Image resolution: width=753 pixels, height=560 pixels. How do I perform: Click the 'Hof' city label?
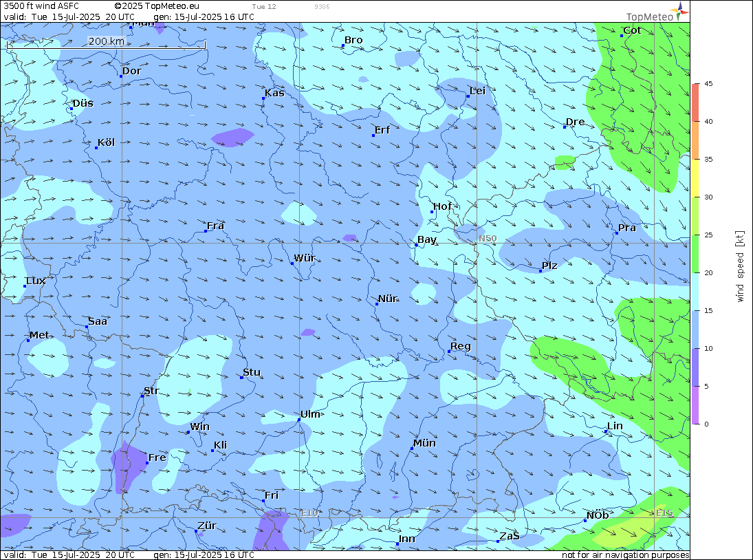click(442, 206)
